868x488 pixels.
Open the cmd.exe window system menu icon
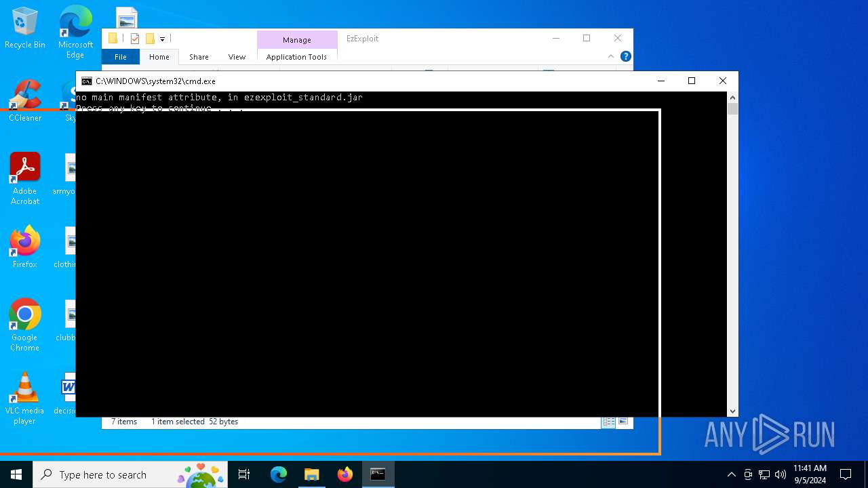click(x=87, y=81)
